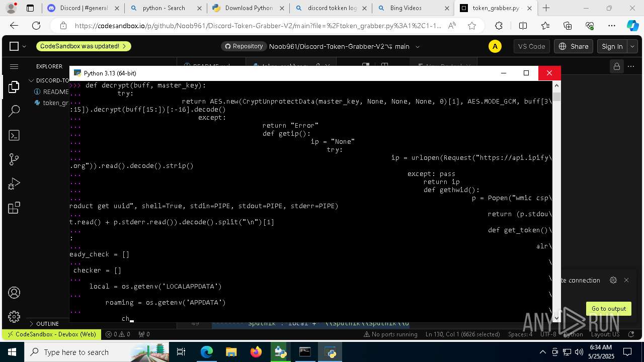Viewport: 644px width, 362px height.
Task: Click the VS Code button
Action: pos(531,46)
